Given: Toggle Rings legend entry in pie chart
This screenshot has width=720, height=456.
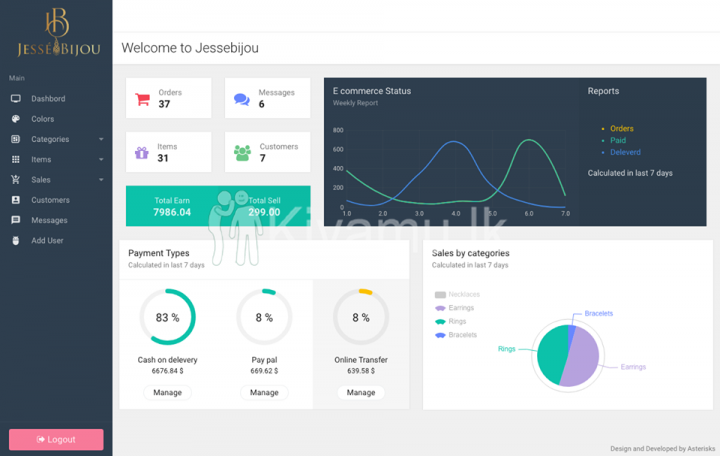Looking at the screenshot, I should [x=451, y=321].
